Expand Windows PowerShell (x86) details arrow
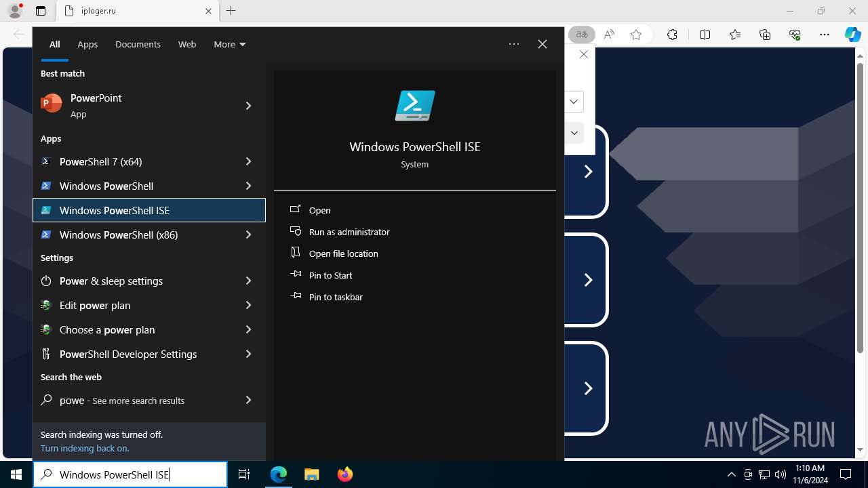 248,235
